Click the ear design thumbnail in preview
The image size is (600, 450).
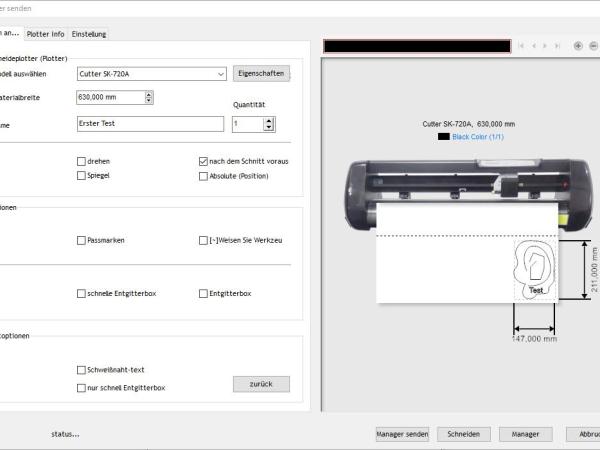[x=533, y=270]
